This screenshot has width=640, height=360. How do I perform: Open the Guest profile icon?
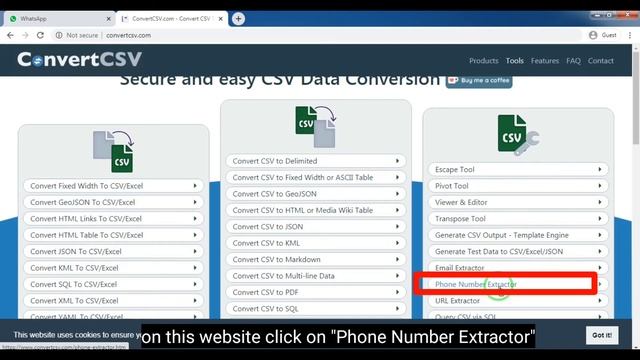pos(593,35)
